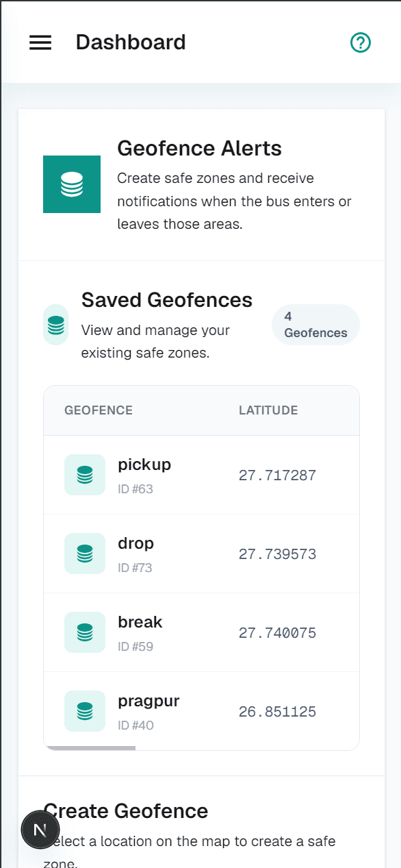Click the Saved Geofences heading
The width and height of the screenshot is (401, 868).
click(x=167, y=300)
